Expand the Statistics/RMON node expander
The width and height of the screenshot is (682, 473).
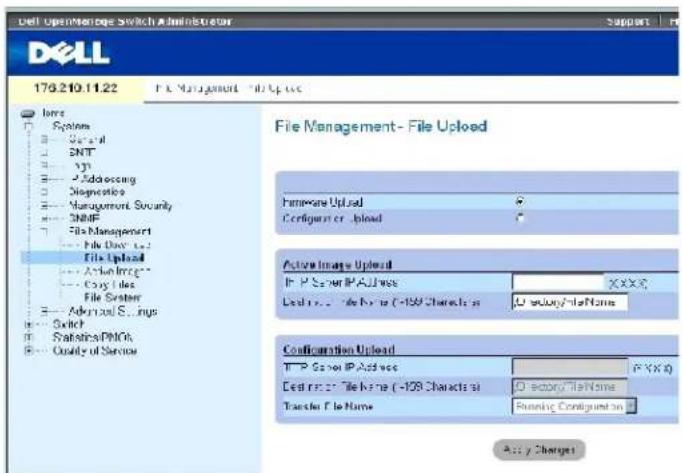[28, 337]
